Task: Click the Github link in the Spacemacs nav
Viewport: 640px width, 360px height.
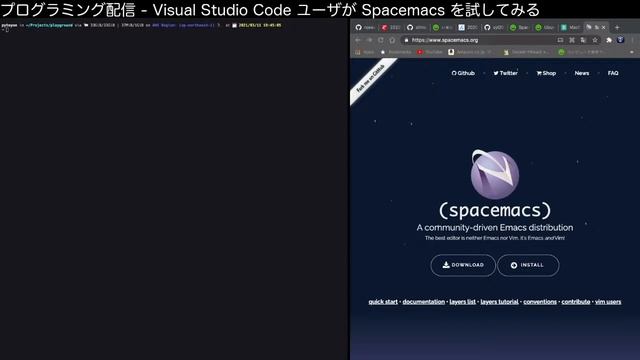Action: coord(463,73)
